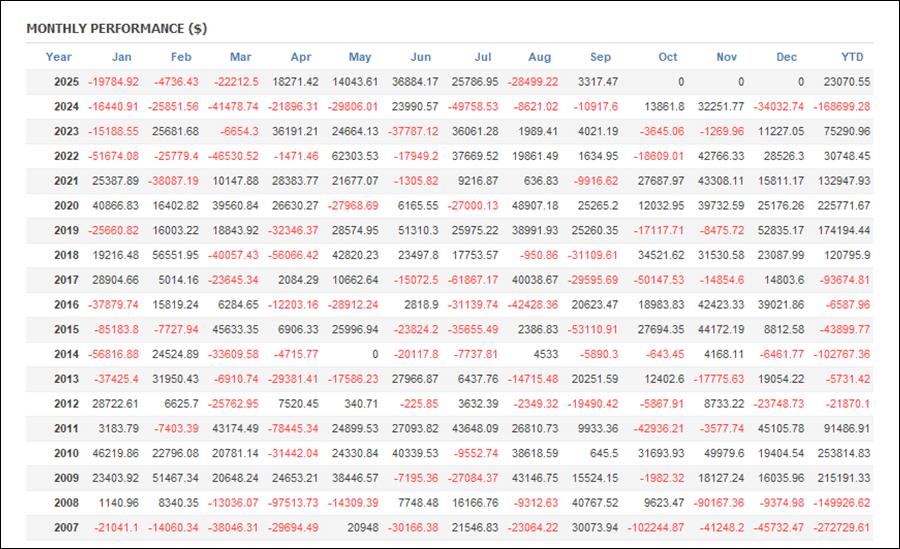The image size is (900, 549).
Task: Click the Monthly Performance ($) title
Action: point(116,28)
